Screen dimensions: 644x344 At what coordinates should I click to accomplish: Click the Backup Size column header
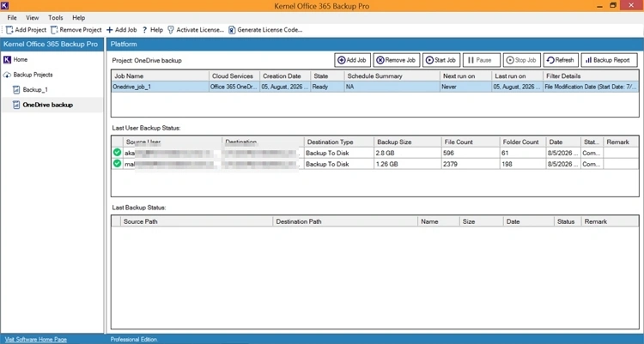(407, 142)
